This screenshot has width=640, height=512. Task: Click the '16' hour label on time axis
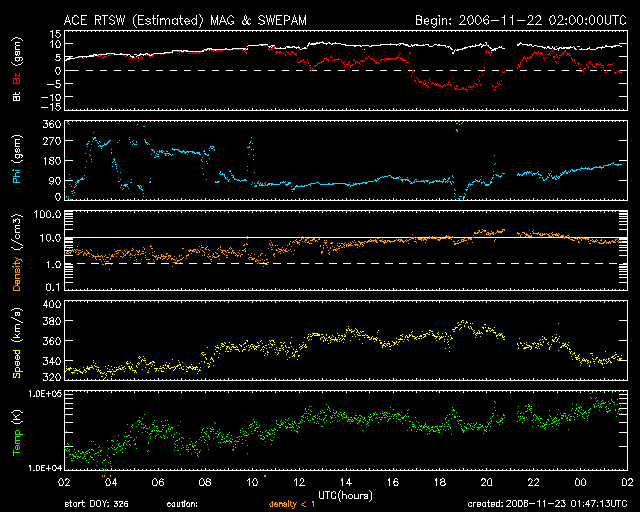(393, 483)
